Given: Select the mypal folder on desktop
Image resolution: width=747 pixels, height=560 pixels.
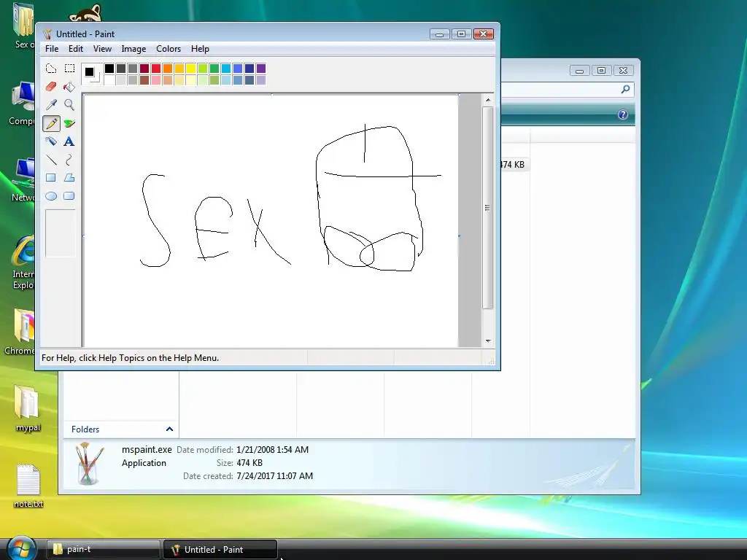Looking at the screenshot, I should click(28, 408).
